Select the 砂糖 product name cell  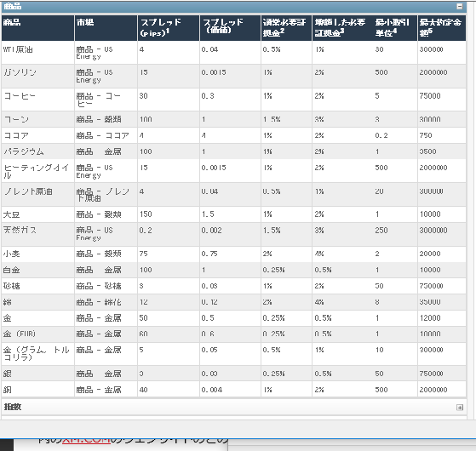click(37, 286)
